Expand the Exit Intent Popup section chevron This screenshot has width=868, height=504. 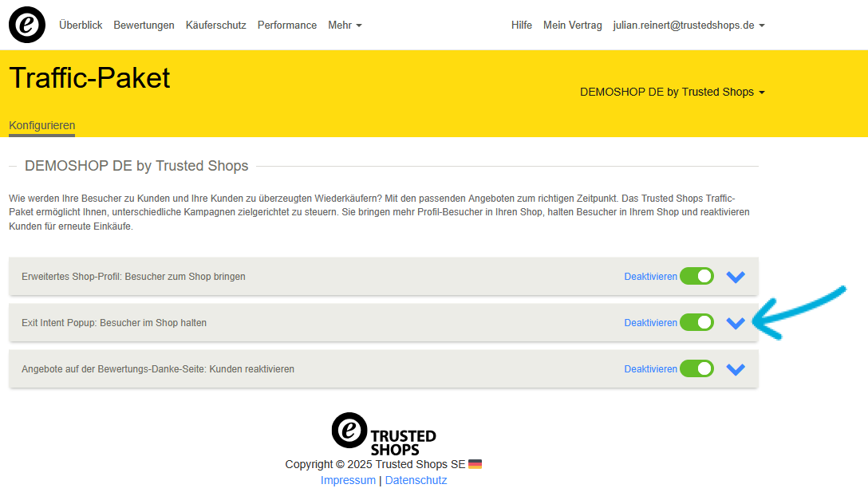(736, 323)
